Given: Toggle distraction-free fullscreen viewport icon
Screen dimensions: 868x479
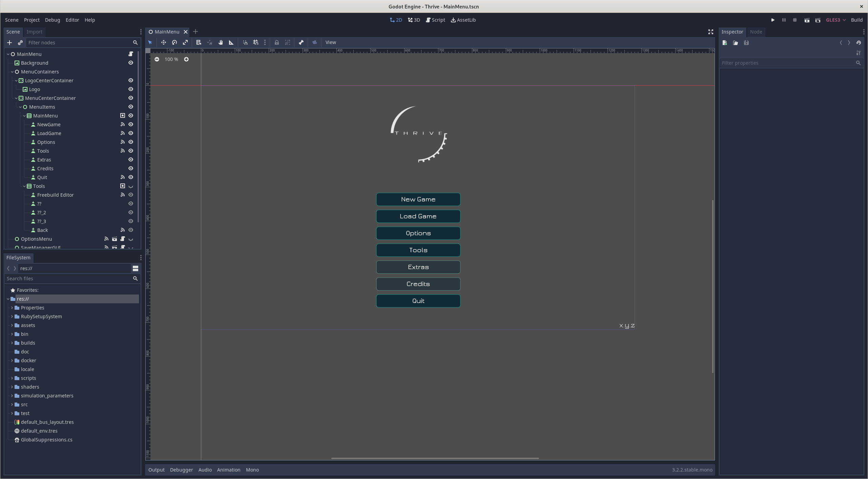Looking at the screenshot, I should point(711,32).
